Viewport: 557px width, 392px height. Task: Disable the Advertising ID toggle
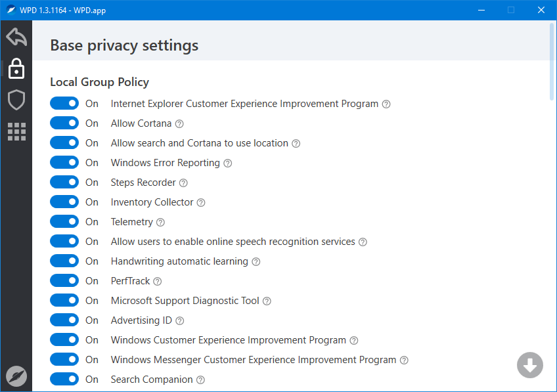(x=64, y=320)
